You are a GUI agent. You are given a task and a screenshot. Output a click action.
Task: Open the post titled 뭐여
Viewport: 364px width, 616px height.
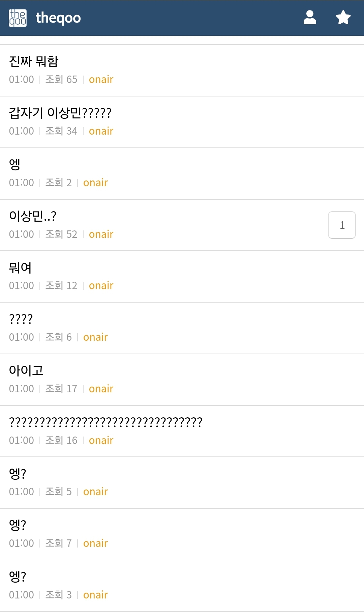pyautogui.click(x=20, y=268)
